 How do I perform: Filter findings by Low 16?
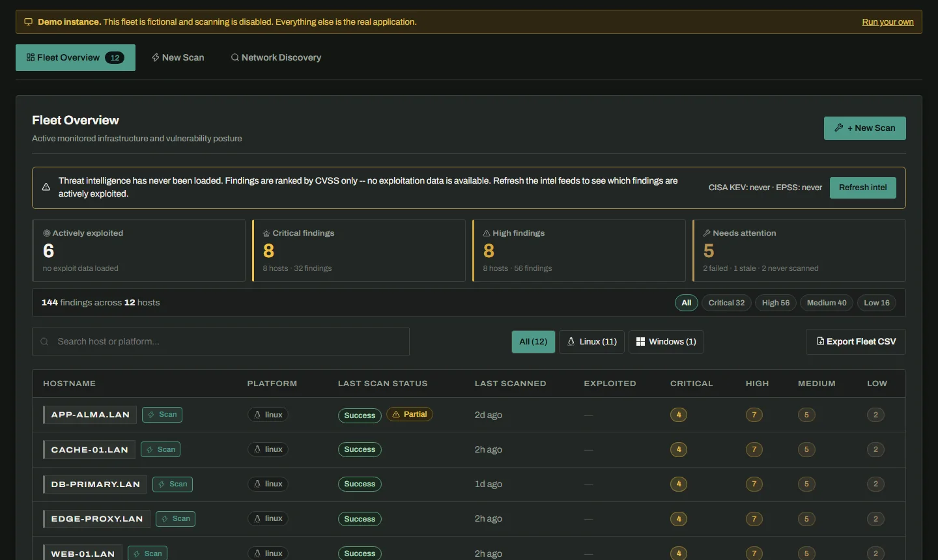(876, 303)
